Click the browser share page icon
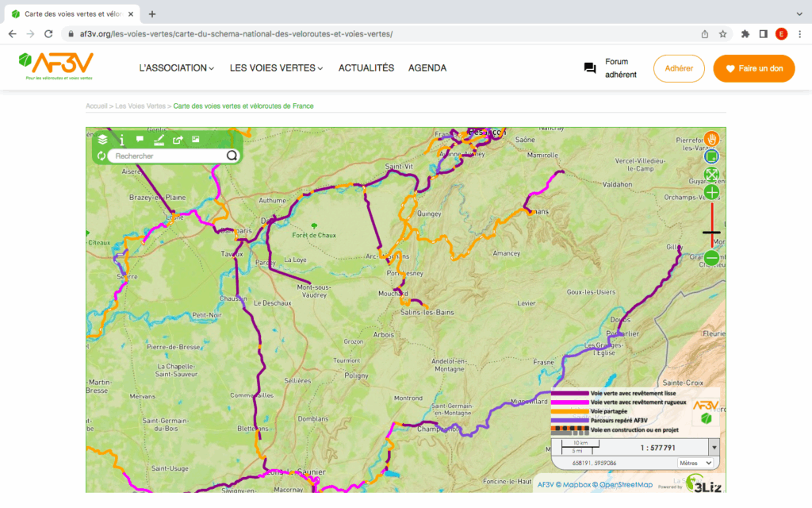The height and width of the screenshot is (508, 812). tap(705, 34)
